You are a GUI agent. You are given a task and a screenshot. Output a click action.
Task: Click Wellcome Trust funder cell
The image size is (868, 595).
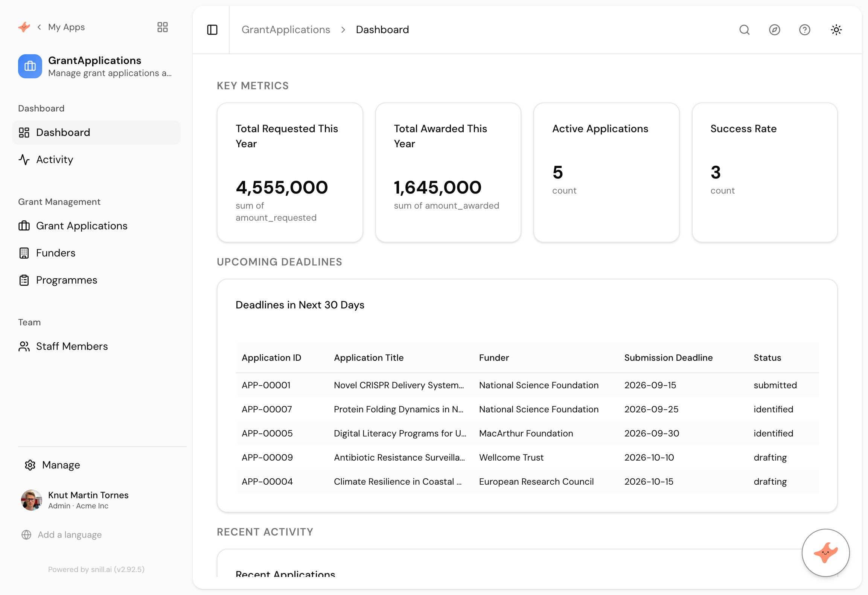(511, 458)
